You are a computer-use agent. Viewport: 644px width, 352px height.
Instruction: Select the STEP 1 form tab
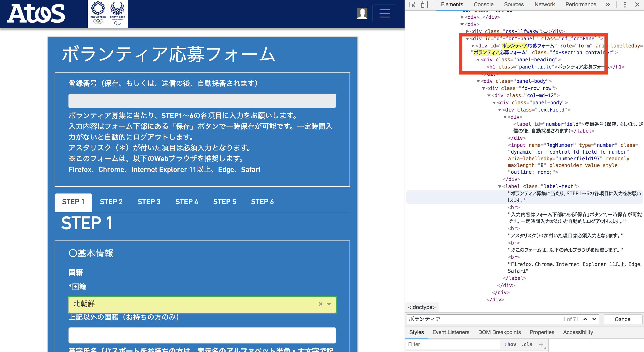[x=73, y=202]
